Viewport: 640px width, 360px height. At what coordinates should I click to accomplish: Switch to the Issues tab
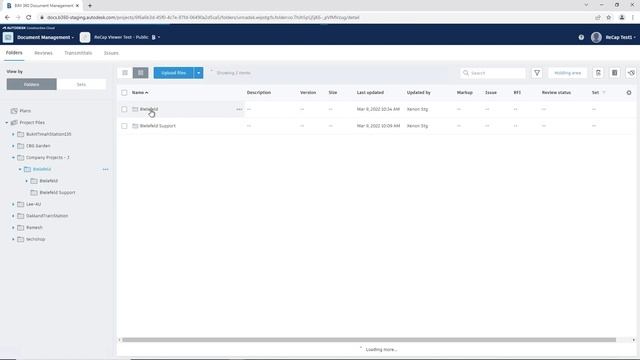coord(111,53)
